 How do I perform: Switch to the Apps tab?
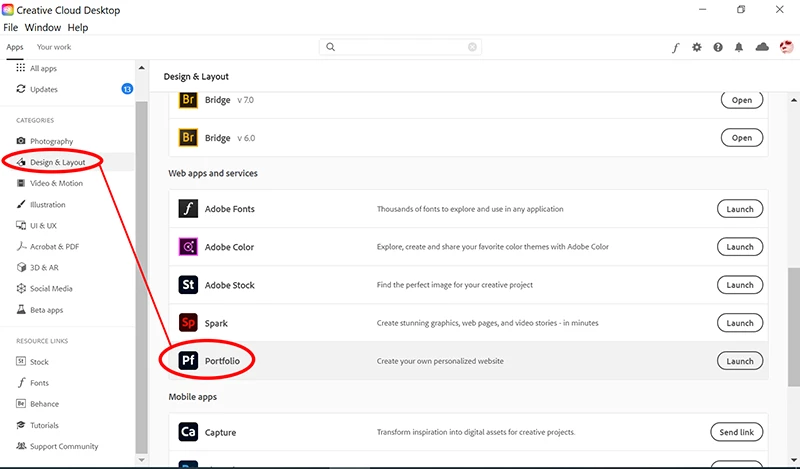(15, 47)
